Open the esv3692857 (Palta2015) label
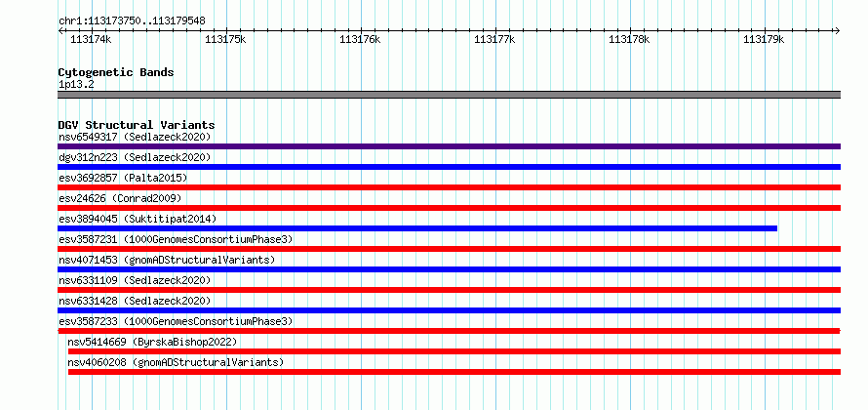This screenshot has height=410, width=868. coord(123,178)
